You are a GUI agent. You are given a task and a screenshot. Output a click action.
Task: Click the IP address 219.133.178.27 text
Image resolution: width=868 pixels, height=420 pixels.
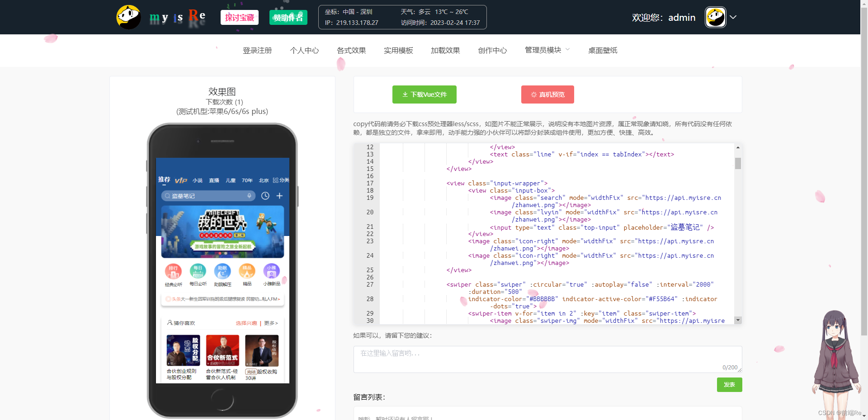[357, 23]
